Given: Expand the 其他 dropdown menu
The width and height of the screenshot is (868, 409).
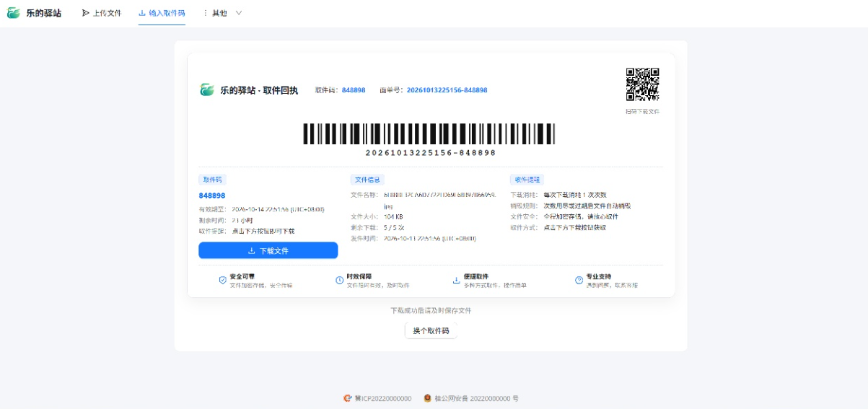Looking at the screenshot, I should (222, 13).
